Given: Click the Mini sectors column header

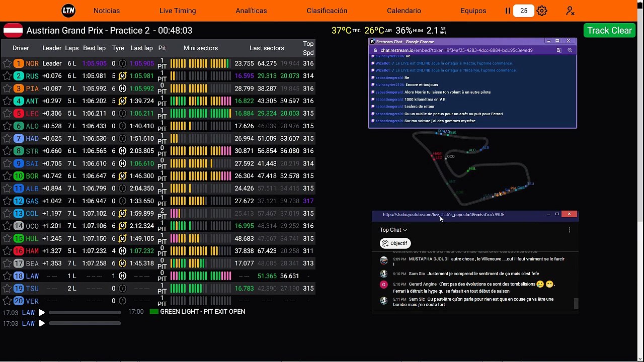Looking at the screenshot, I should click(201, 48).
